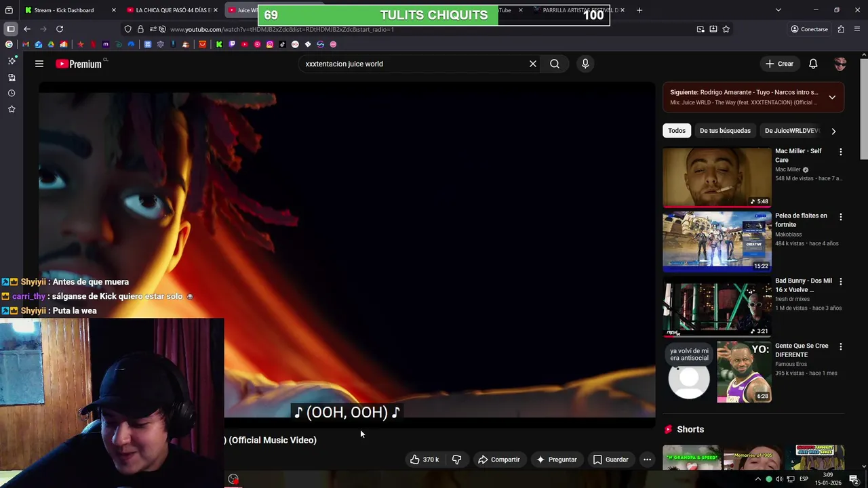Go to YouTube Premium home logo
This screenshot has width=868, height=488.
click(79, 64)
